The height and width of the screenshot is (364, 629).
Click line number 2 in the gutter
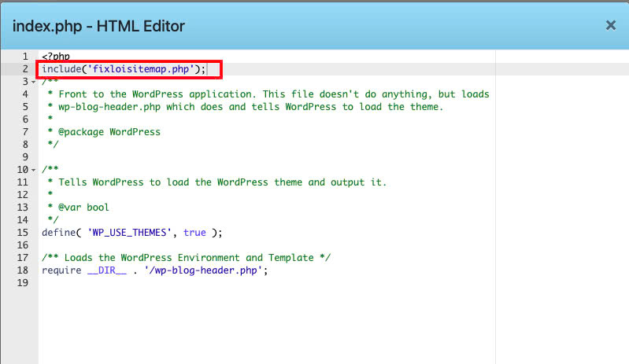pos(25,69)
